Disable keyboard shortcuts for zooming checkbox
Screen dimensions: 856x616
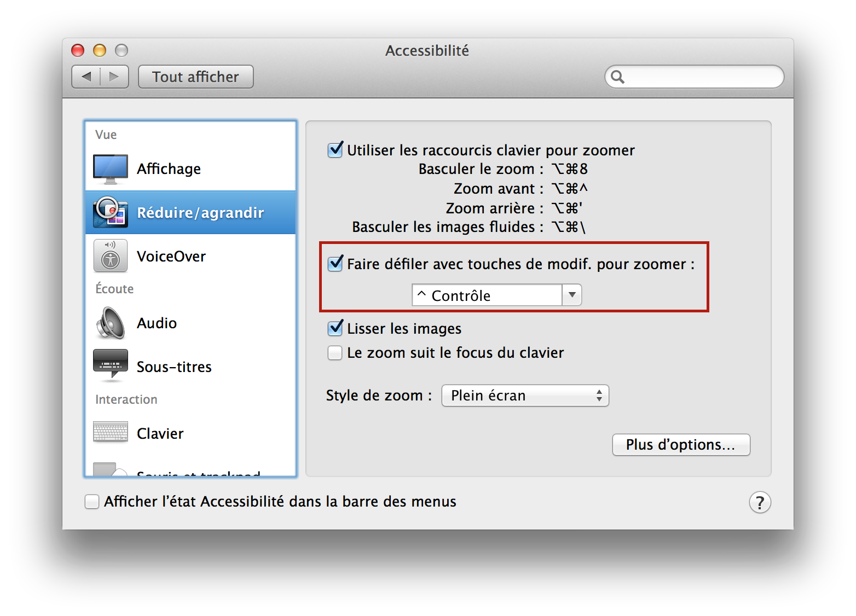(335, 150)
